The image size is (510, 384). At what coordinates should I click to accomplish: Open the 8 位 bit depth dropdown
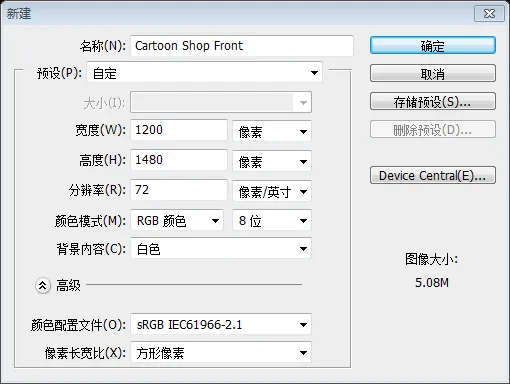click(x=272, y=220)
